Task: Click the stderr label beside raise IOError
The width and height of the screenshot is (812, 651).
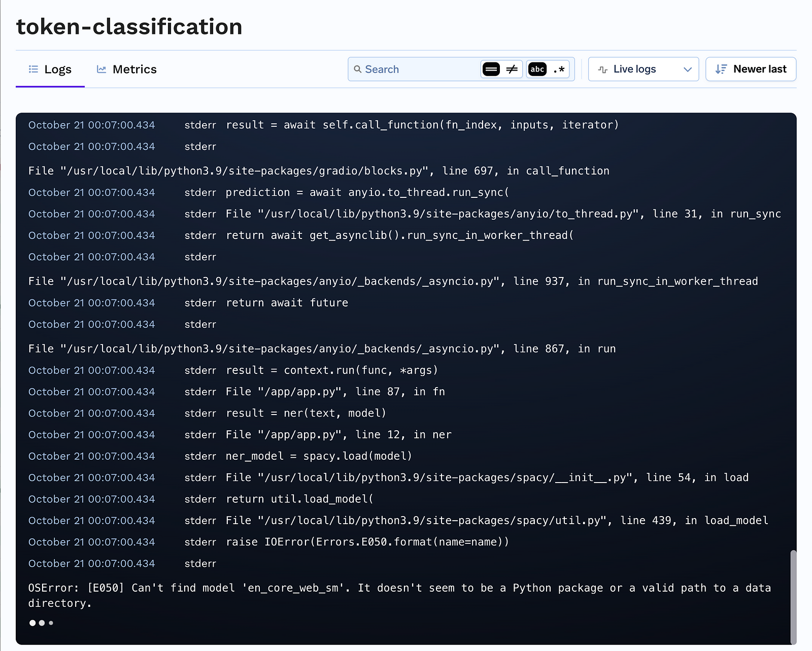Action: pyautogui.click(x=200, y=542)
